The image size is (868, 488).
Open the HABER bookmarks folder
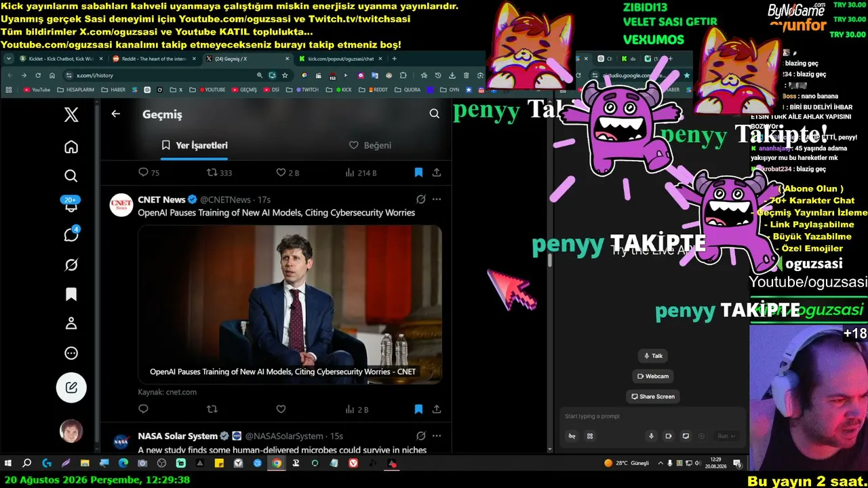point(113,89)
